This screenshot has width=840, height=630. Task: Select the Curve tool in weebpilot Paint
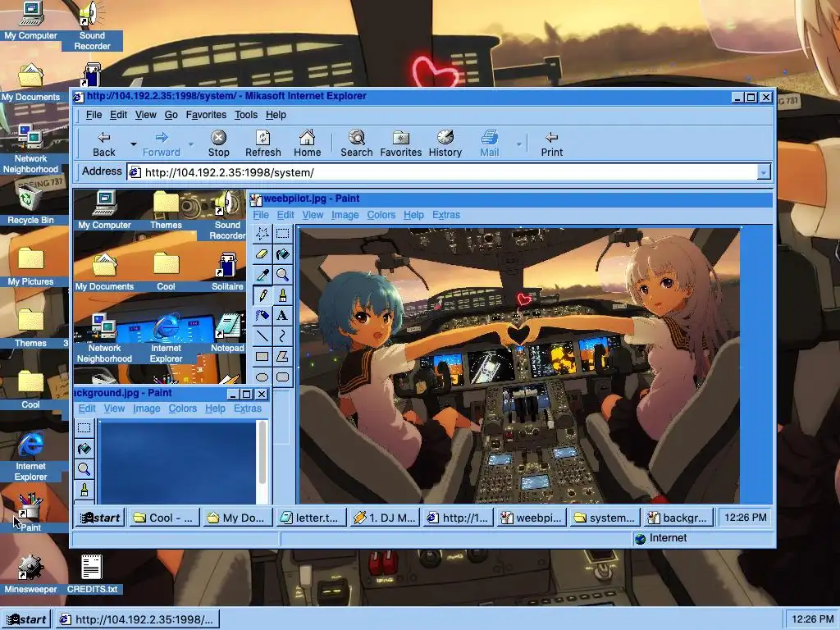coord(282,336)
